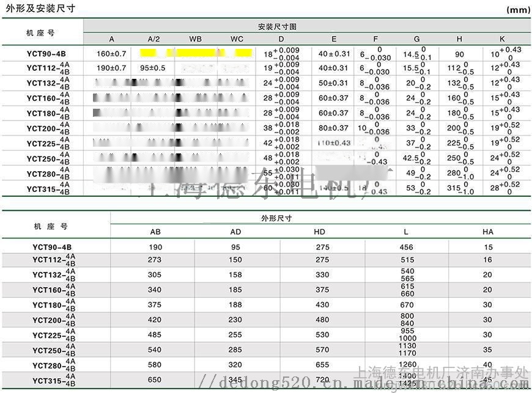Click HD value 530
Image resolution: width=532 pixels, height=393 pixels.
click(x=322, y=335)
